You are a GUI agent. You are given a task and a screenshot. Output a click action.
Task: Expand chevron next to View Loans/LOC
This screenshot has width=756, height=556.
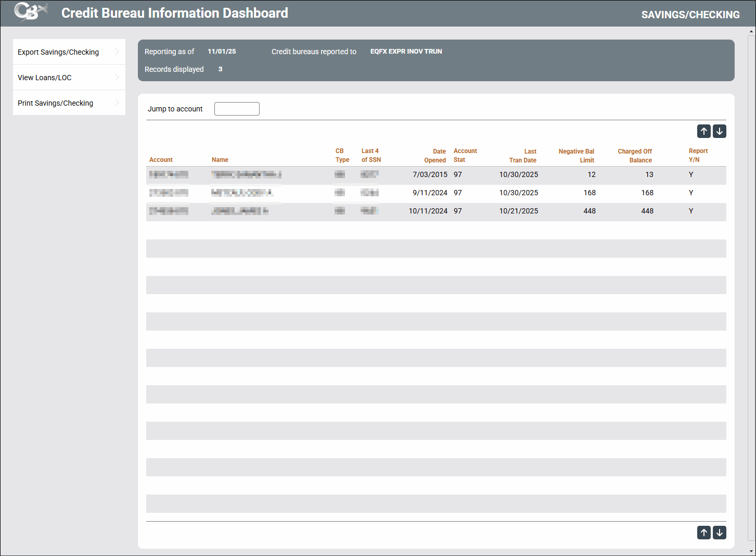(x=117, y=77)
